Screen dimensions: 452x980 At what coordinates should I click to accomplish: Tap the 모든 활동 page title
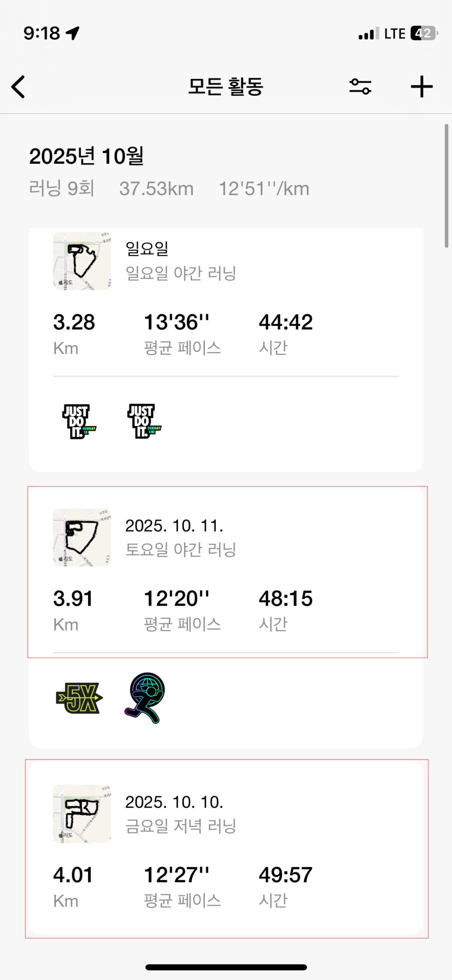(225, 86)
